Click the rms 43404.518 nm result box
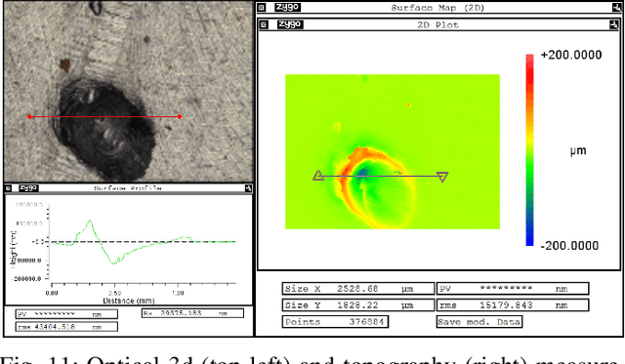Screen dimensions: 625x364 [66, 327]
